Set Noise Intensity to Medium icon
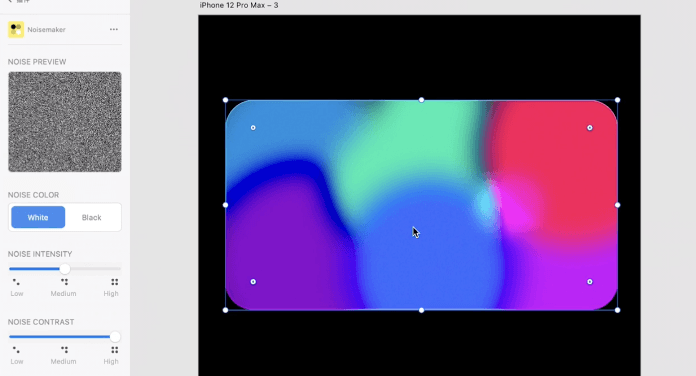 coord(64,282)
